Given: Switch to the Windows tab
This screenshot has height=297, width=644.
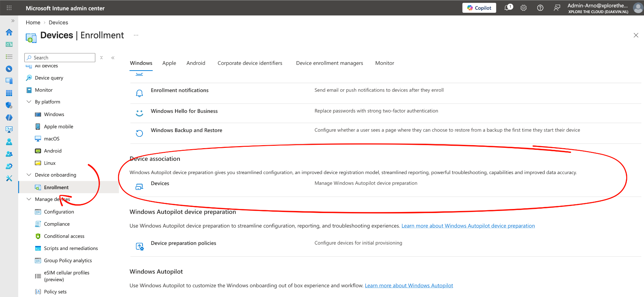Looking at the screenshot, I should tap(141, 63).
